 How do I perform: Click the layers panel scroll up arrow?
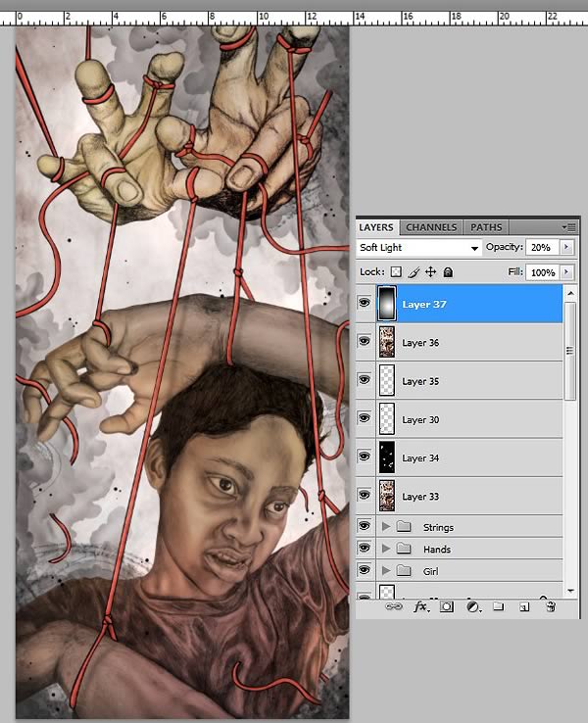point(570,293)
